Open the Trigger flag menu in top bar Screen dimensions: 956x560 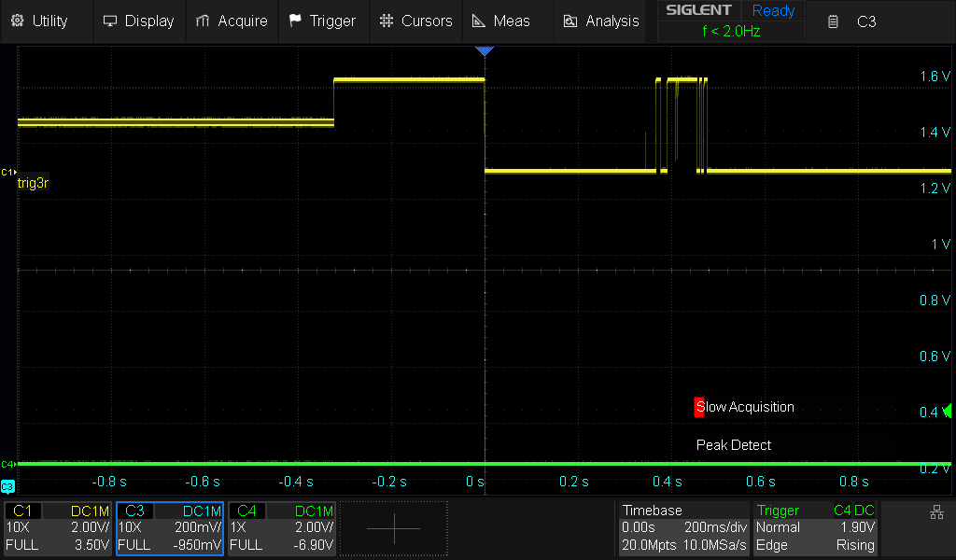(322, 21)
